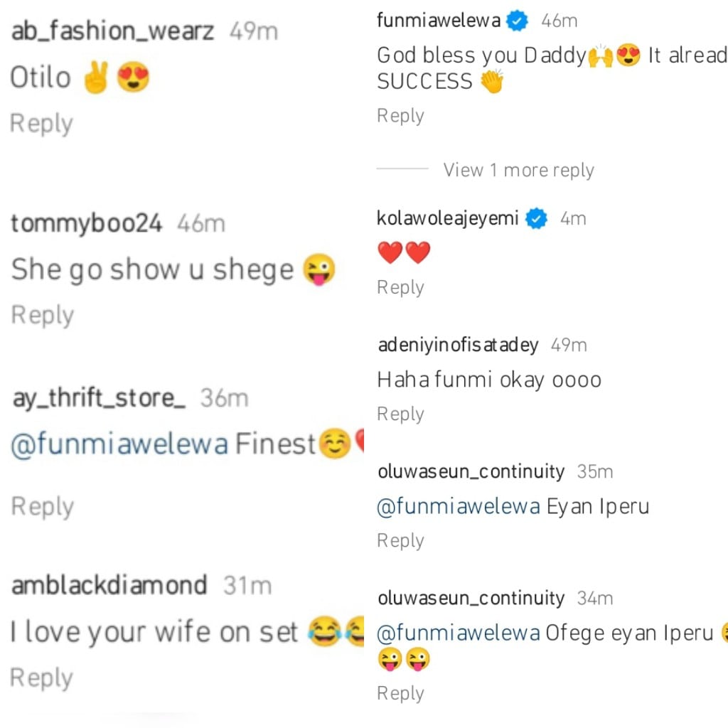The image size is (728, 728).
Task: Open kolawoleajeyemi's profile username
Action: pos(448,219)
